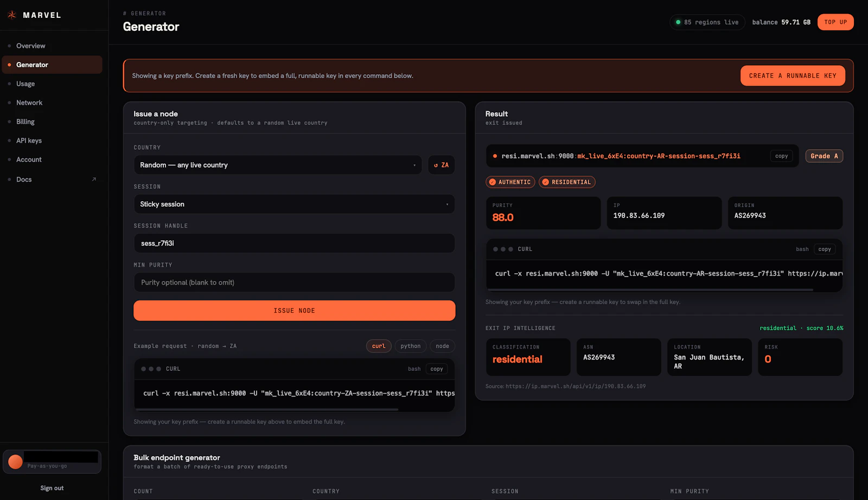Click residential score 10.6% text
868x500 pixels.
[x=801, y=328]
